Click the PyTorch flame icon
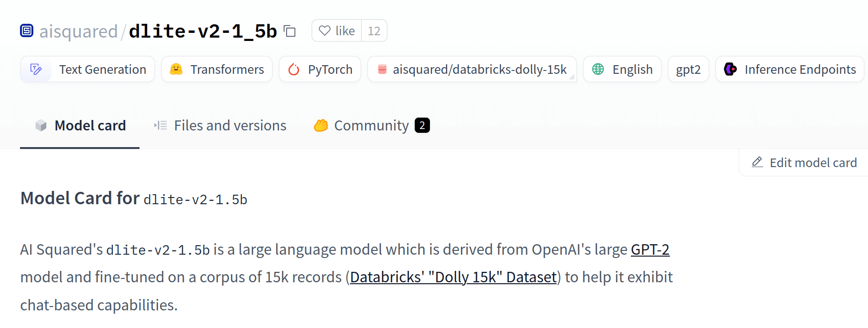 [294, 70]
